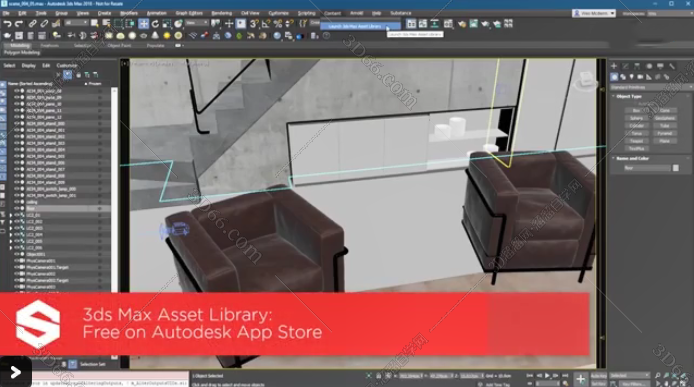Viewport: 694px width, 387px height.
Task: Expand the LC2_01 group in Scene Explorer
Action: pyautogui.click(x=11, y=215)
